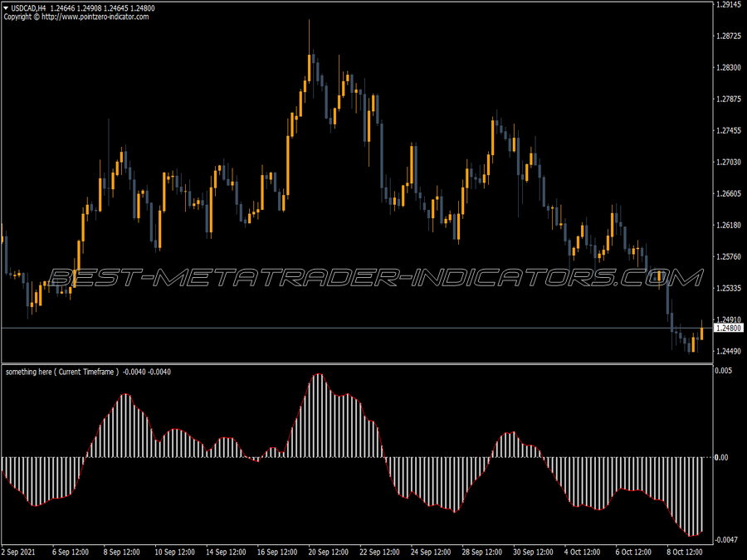Image resolution: width=747 pixels, height=560 pixels.
Task: Click the 10 Sep 12:00 time axis label
Action: [175, 552]
